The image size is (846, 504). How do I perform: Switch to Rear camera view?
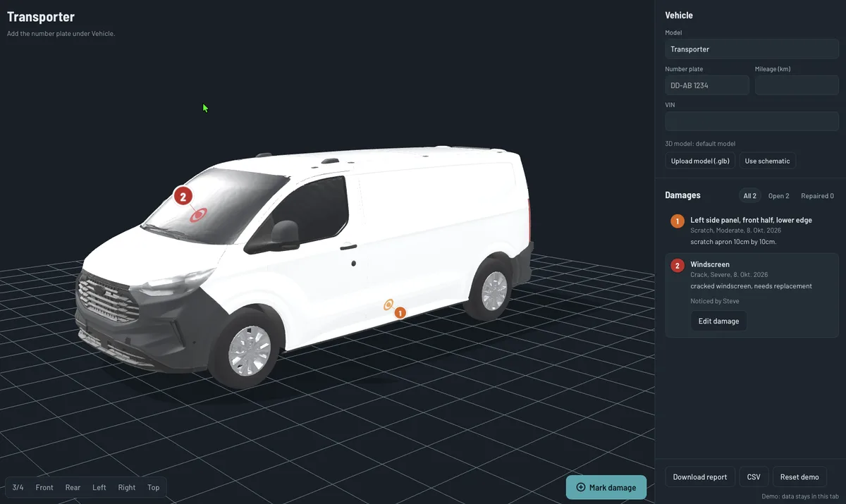[x=73, y=487]
